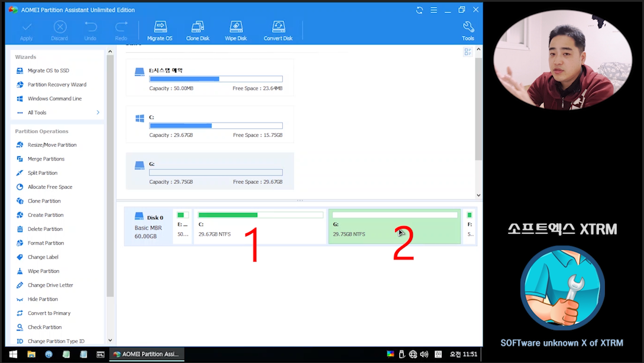Open Clone Disk tool in toolbar
Image resolution: width=644 pixels, height=363 pixels.
[198, 31]
